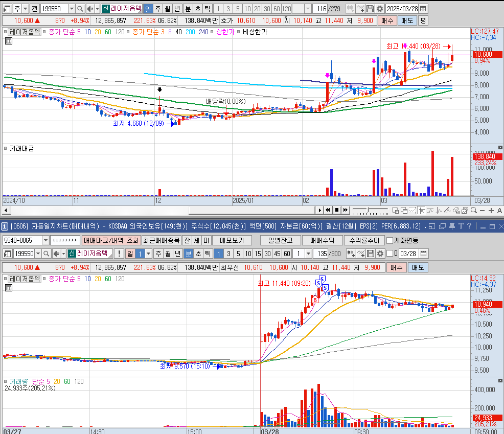The width and height of the screenshot is (504, 434).
Task: Open help question mark in 자동일지차트 title bar
Action: 469,226
